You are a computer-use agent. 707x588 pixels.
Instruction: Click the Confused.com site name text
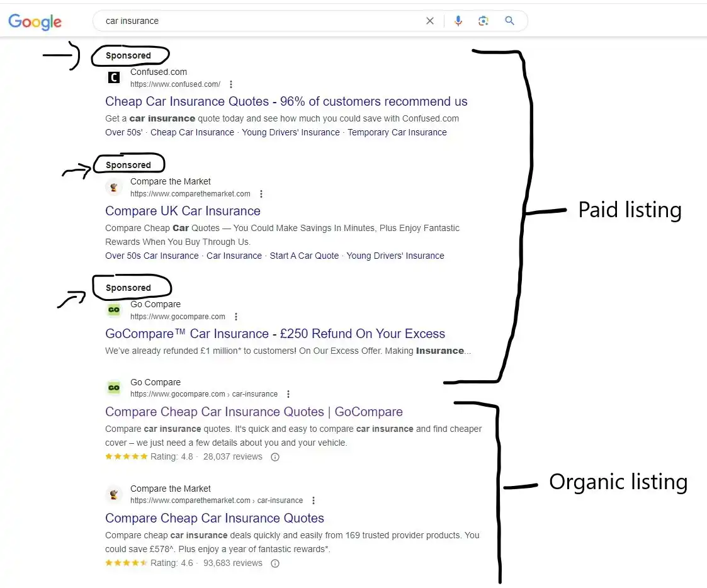pyautogui.click(x=159, y=72)
